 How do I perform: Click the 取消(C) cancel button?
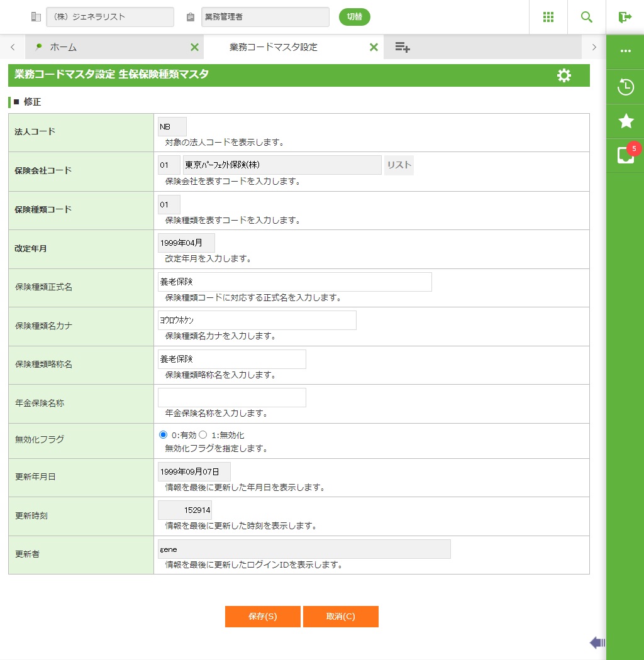[x=340, y=617]
